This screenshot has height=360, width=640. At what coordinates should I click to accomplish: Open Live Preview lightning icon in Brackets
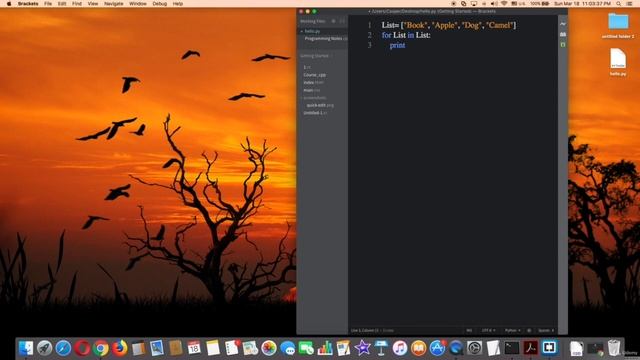(563, 24)
